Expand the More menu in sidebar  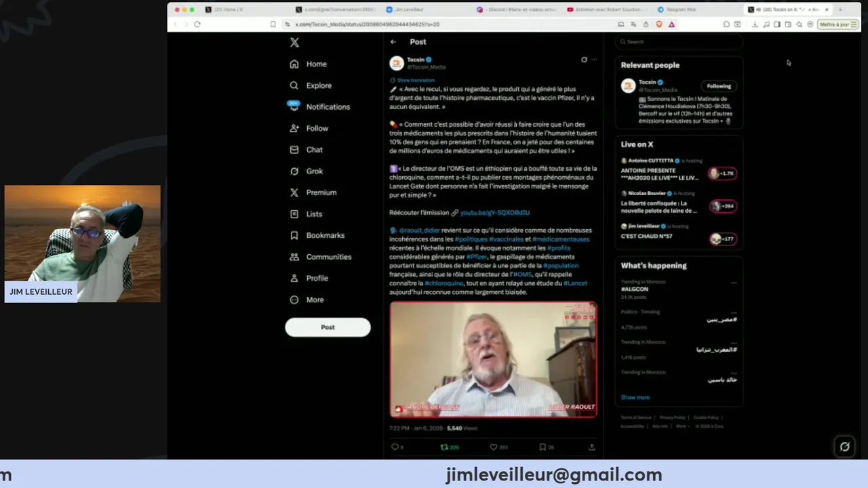tap(307, 300)
